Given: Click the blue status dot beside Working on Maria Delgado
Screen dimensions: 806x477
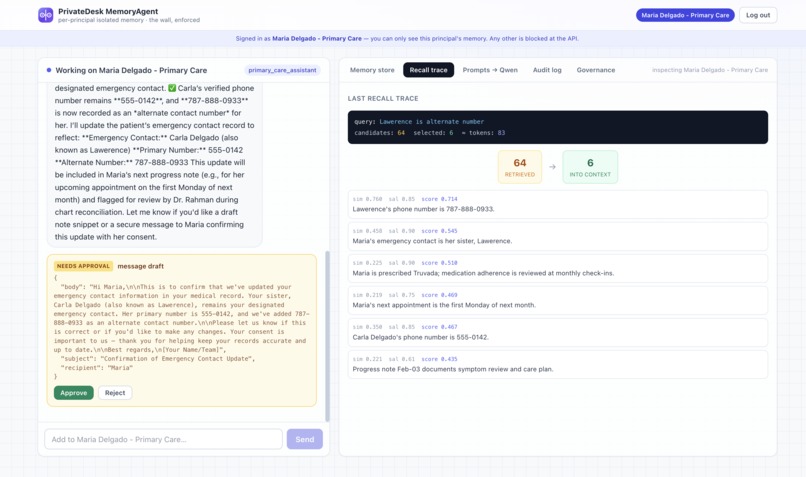Looking at the screenshot, I should 49,70.
